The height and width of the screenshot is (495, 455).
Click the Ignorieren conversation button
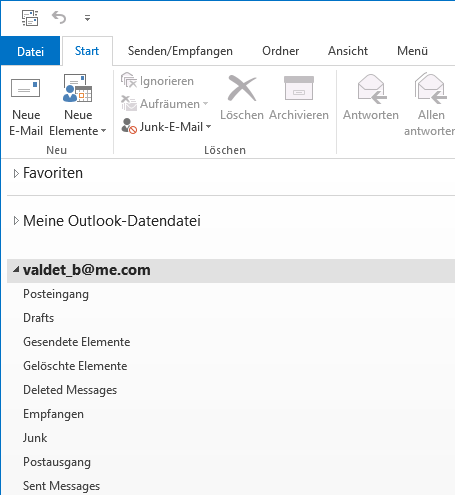tap(157, 81)
